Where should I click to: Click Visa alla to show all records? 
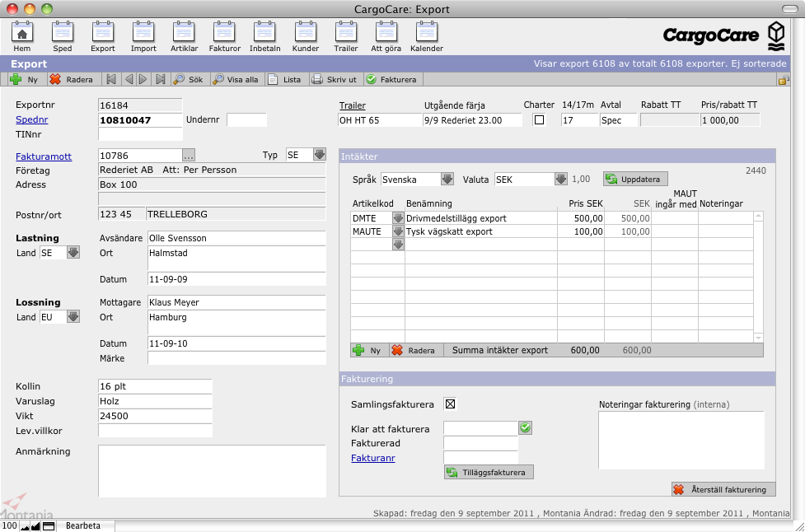(236, 80)
